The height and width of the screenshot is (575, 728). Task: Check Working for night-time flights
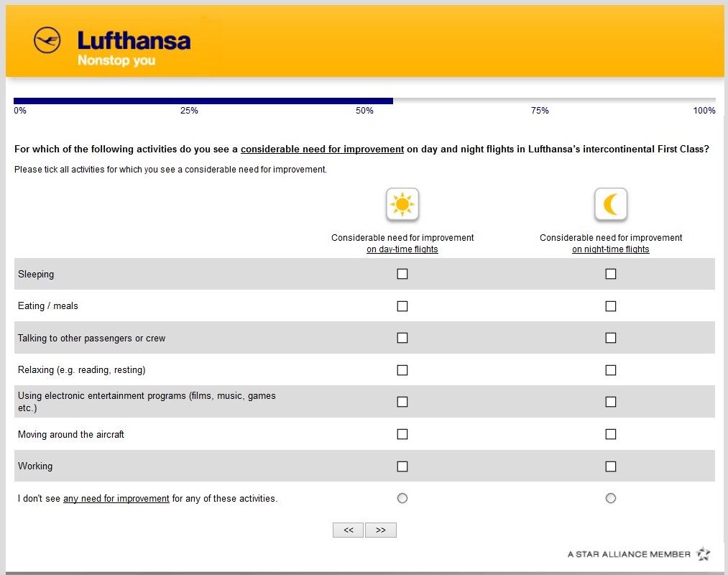611,466
